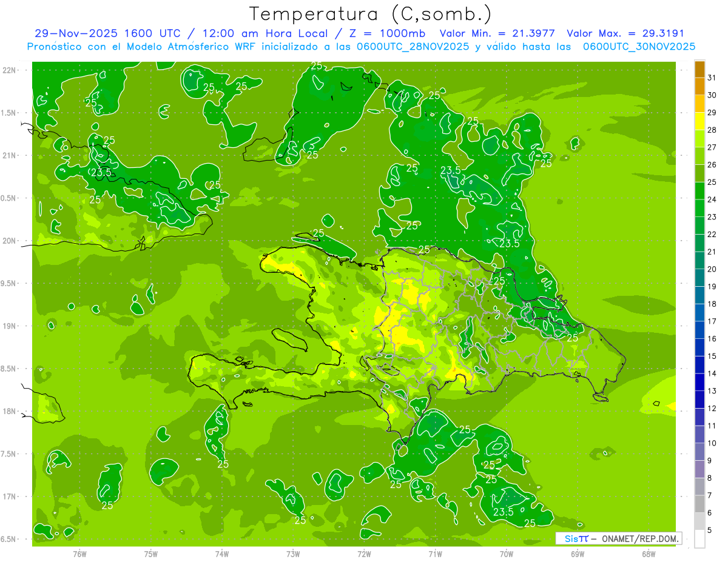Click the yellow color bar segment between 28 and 29

point(699,121)
